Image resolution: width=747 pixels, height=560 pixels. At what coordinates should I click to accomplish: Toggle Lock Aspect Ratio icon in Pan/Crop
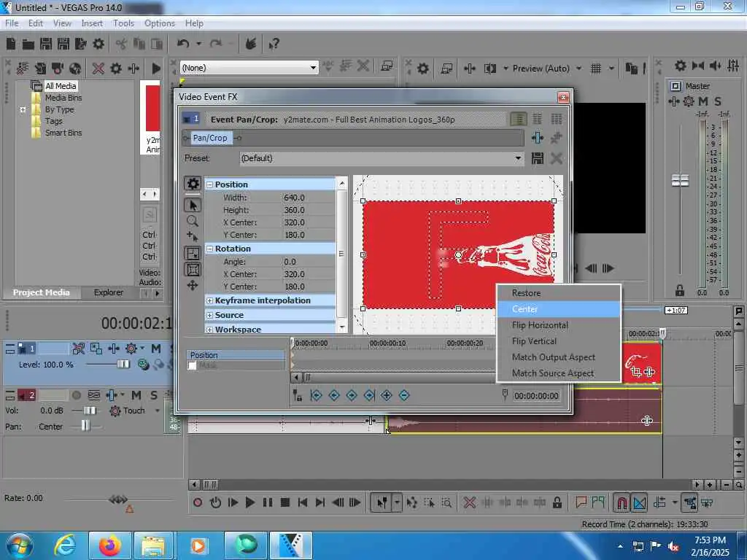(193, 253)
